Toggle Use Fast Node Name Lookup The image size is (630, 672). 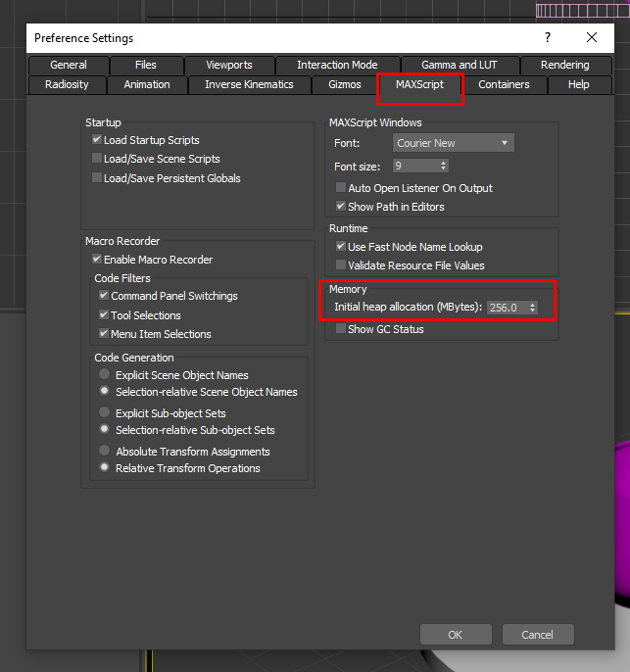(x=341, y=246)
